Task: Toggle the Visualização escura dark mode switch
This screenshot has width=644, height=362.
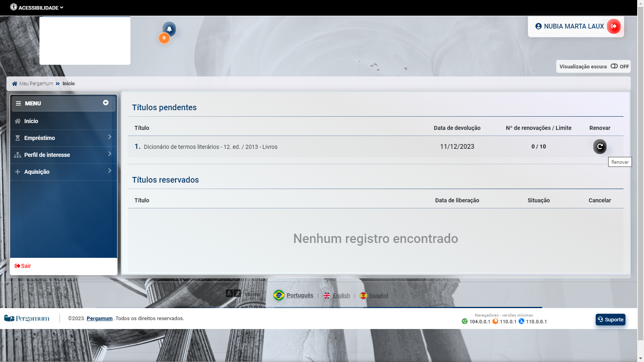Action: pos(614,66)
